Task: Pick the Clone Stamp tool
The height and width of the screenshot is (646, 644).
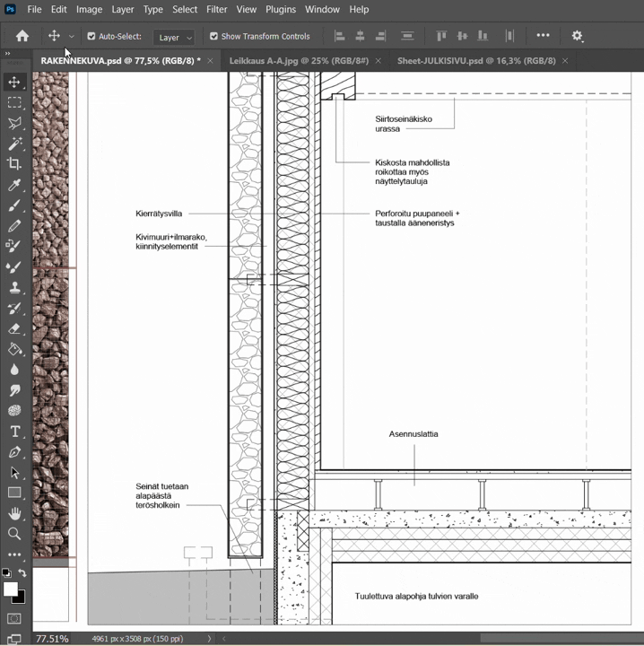Action: click(x=14, y=288)
